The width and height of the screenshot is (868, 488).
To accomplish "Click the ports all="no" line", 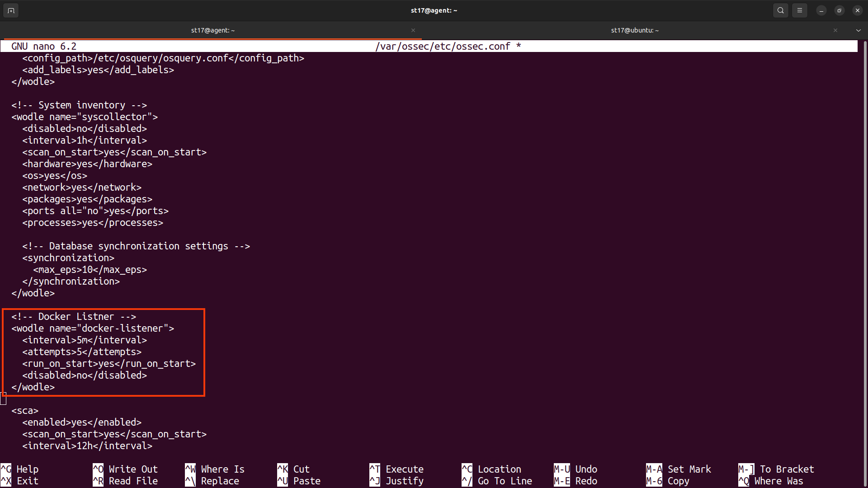I will (95, 211).
